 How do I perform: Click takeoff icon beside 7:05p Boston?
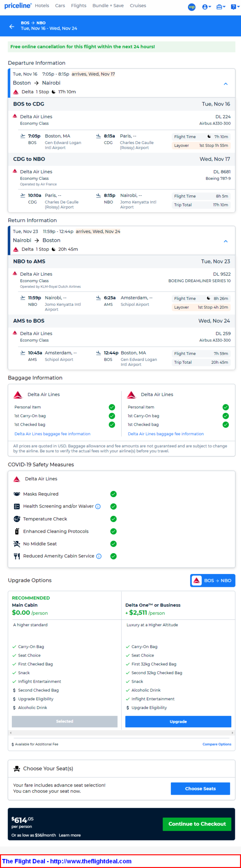click(x=23, y=136)
